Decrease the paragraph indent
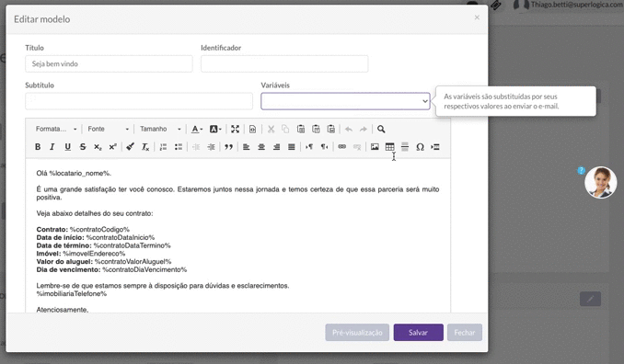The height and width of the screenshot is (364, 624). pyautogui.click(x=196, y=147)
